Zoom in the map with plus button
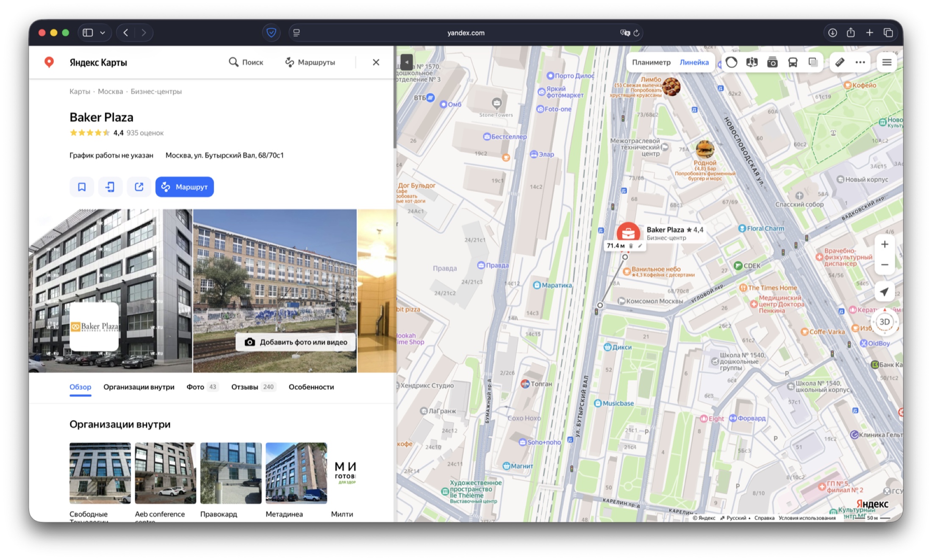This screenshot has width=932, height=560. pos(884,244)
